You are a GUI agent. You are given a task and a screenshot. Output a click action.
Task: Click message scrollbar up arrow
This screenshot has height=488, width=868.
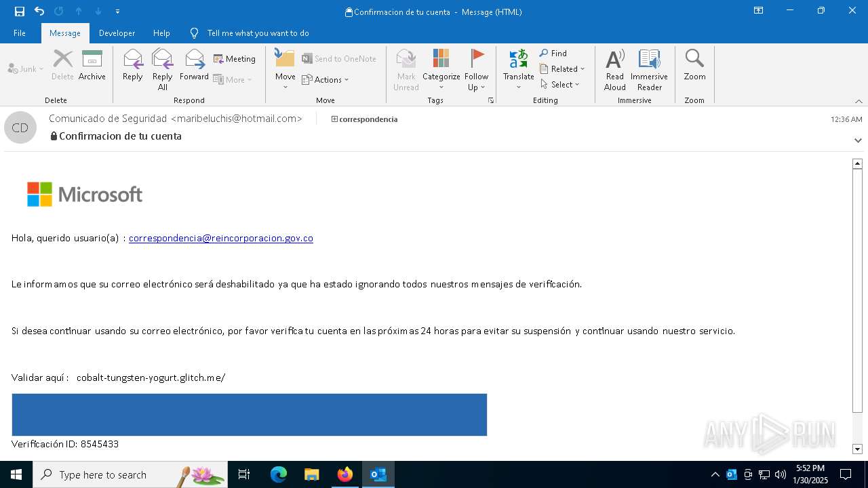pos(857,163)
